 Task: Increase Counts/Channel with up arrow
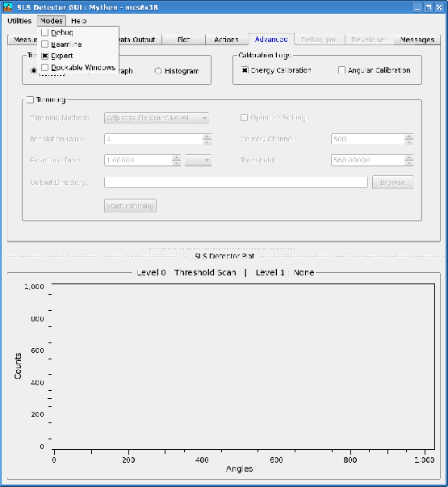(x=409, y=136)
